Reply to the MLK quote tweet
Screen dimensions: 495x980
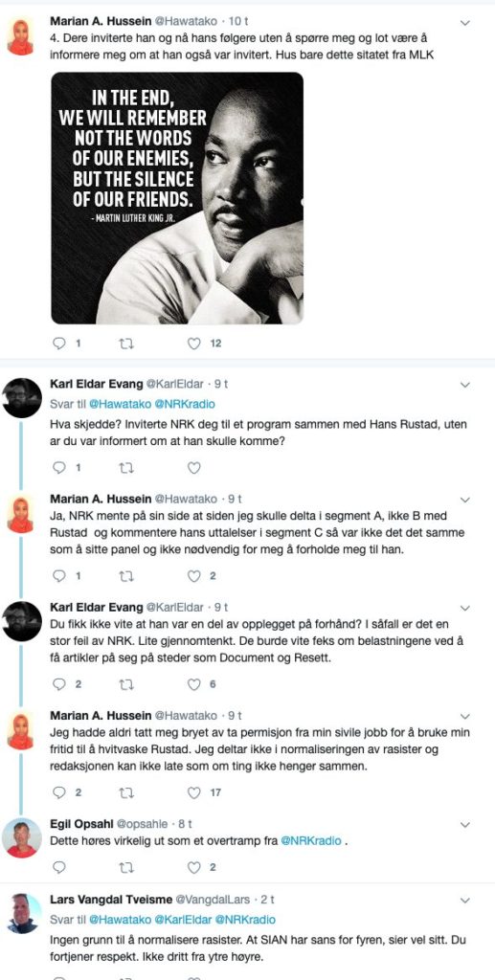point(59,344)
